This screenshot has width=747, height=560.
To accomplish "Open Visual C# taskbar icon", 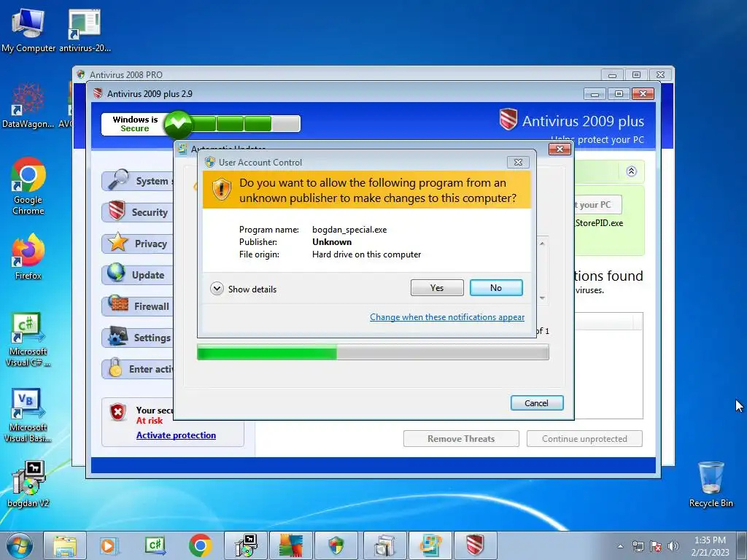I will (x=155, y=545).
